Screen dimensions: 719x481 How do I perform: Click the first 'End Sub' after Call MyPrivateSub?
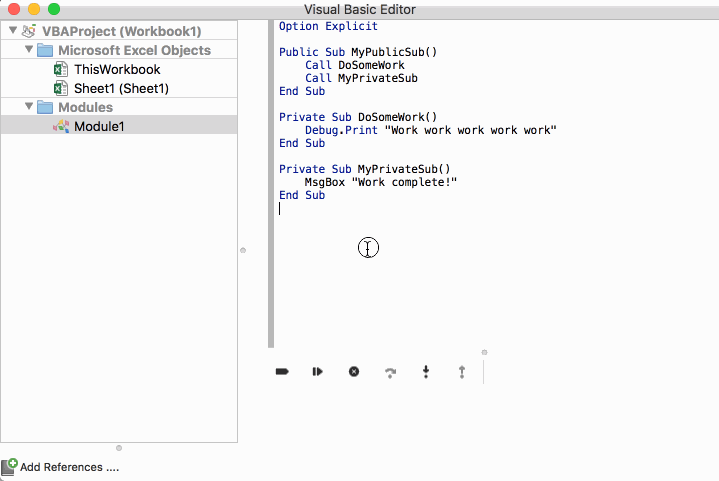[x=302, y=91]
